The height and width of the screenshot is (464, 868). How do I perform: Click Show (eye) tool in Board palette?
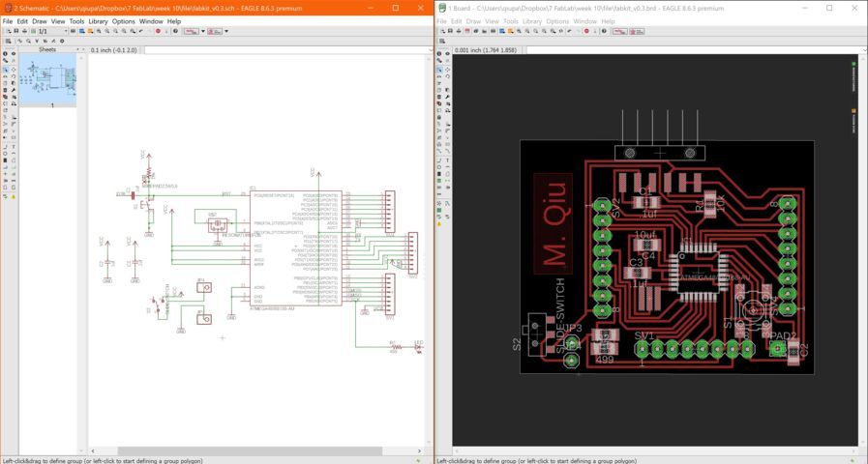click(x=447, y=53)
